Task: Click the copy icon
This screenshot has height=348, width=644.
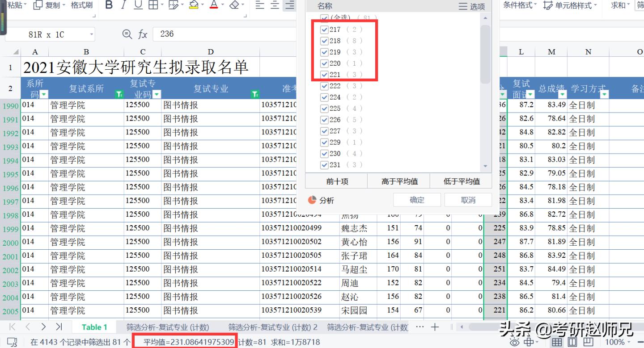Action: click(x=38, y=5)
